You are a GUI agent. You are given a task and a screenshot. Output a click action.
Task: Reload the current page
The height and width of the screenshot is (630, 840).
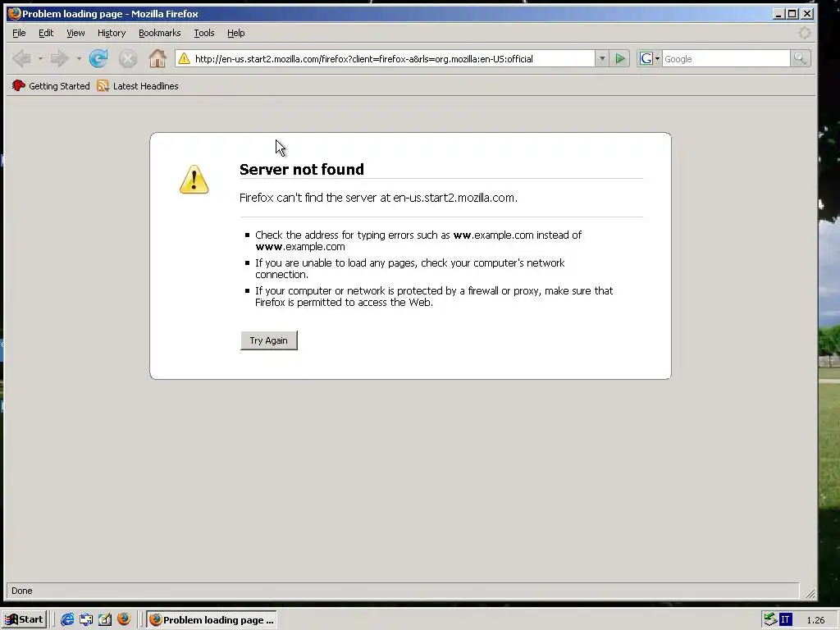tap(98, 58)
